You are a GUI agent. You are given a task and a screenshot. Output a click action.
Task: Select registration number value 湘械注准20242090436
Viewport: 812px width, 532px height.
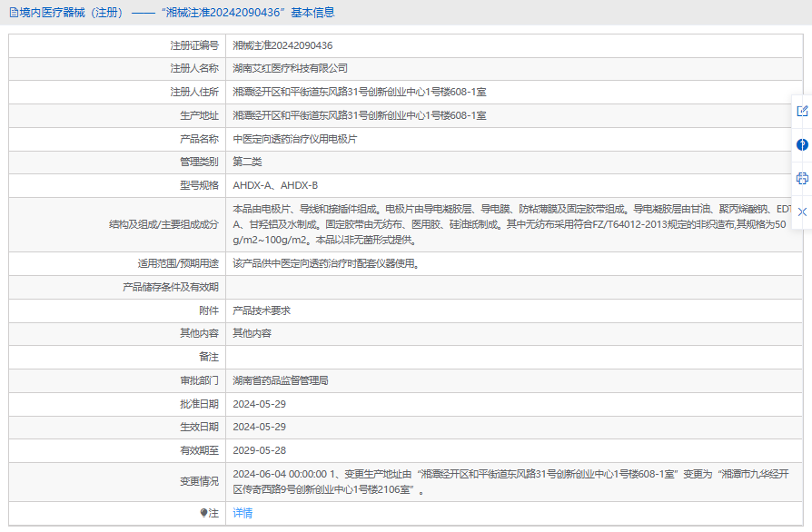tap(282, 45)
